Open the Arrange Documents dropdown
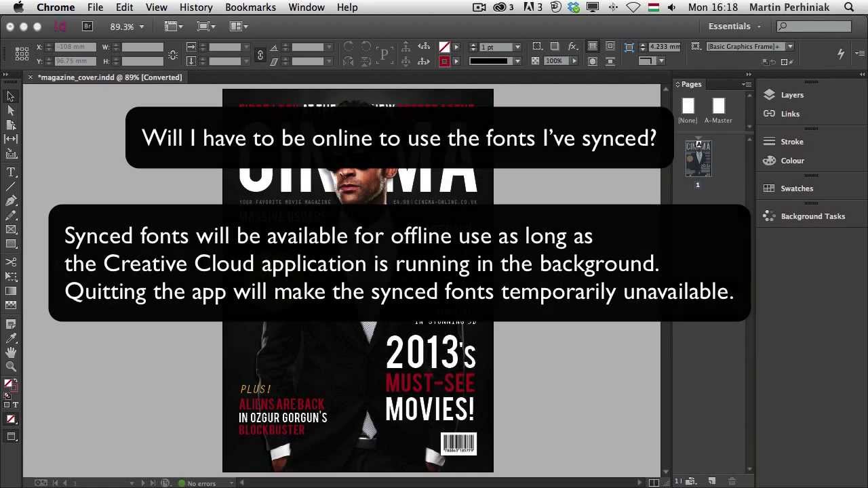This screenshot has height=488, width=868. point(239,26)
